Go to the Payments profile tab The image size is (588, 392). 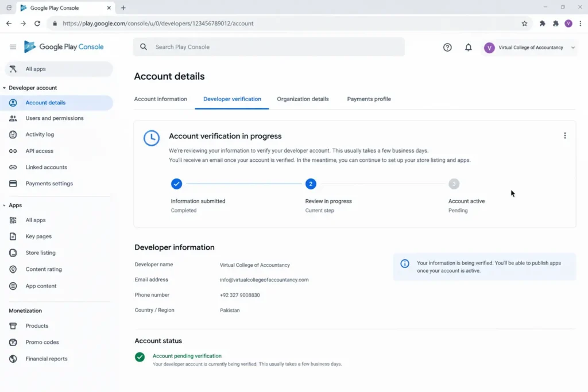(x=369, y=99)
